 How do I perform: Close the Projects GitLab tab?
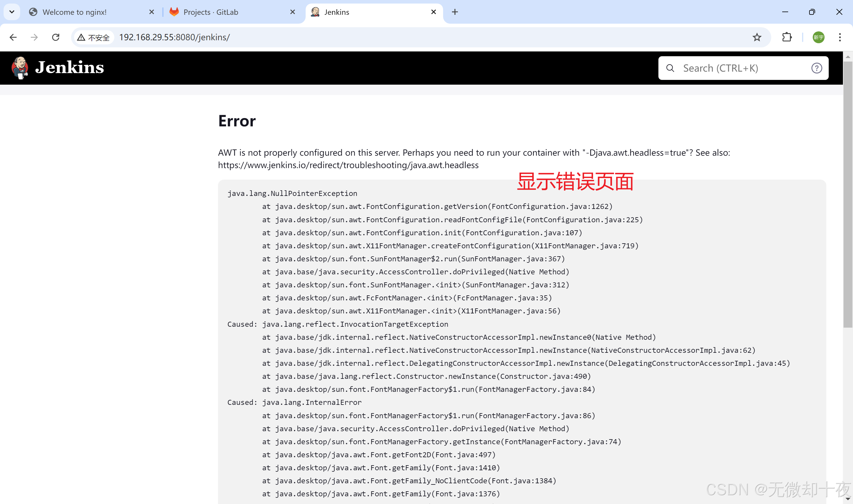[x=293, y=12]
